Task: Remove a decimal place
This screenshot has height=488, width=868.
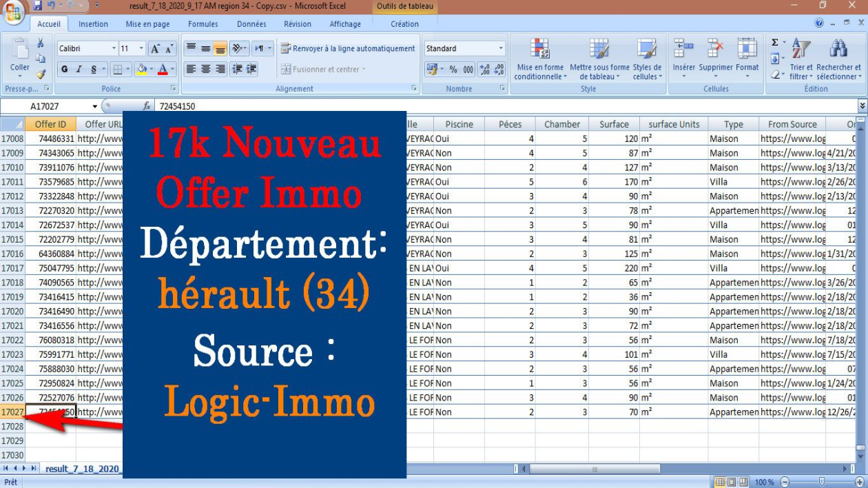Action: 499,70
